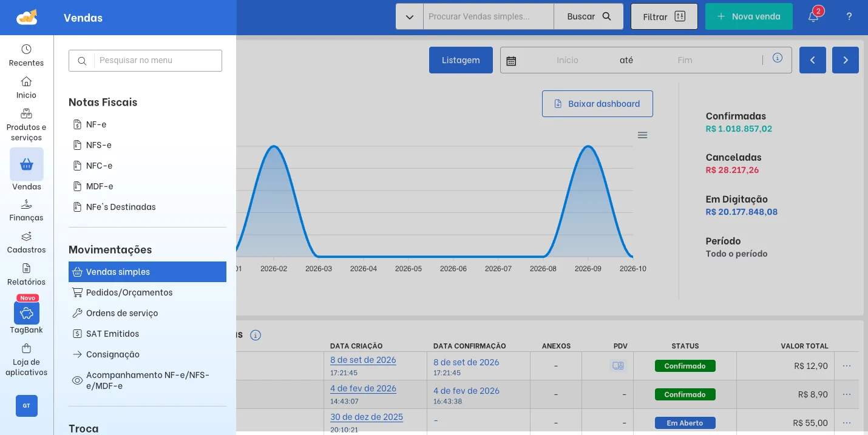This screenshot has width=868, height=435.
Task: Go to Inicio home icon
Action: click(x=26, y=87)
